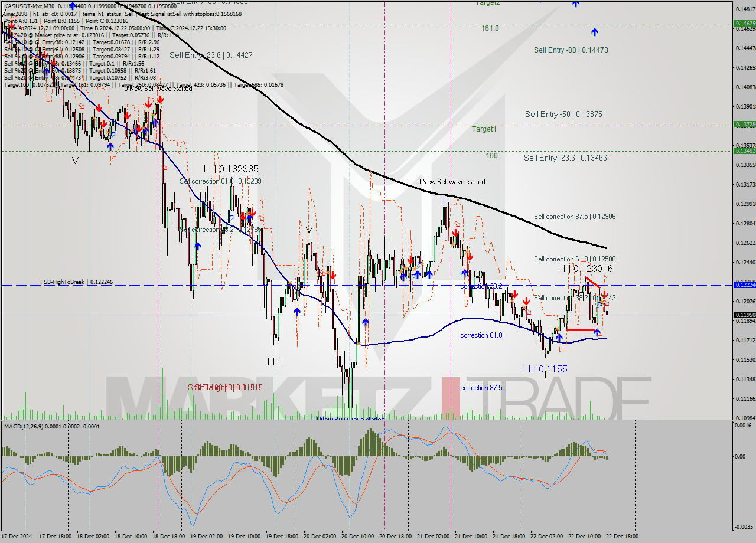
Task: Click the green Target1 label
Action: tap(484, 129)
